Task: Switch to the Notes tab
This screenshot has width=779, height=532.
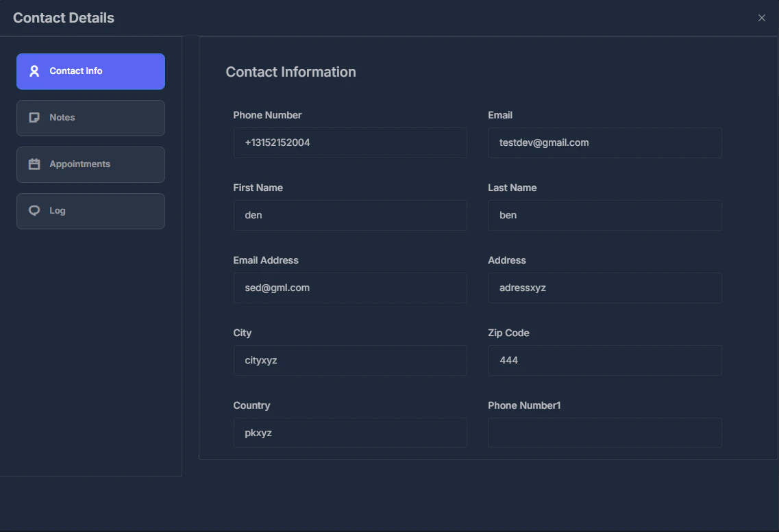Action: [x=90, y=117]
